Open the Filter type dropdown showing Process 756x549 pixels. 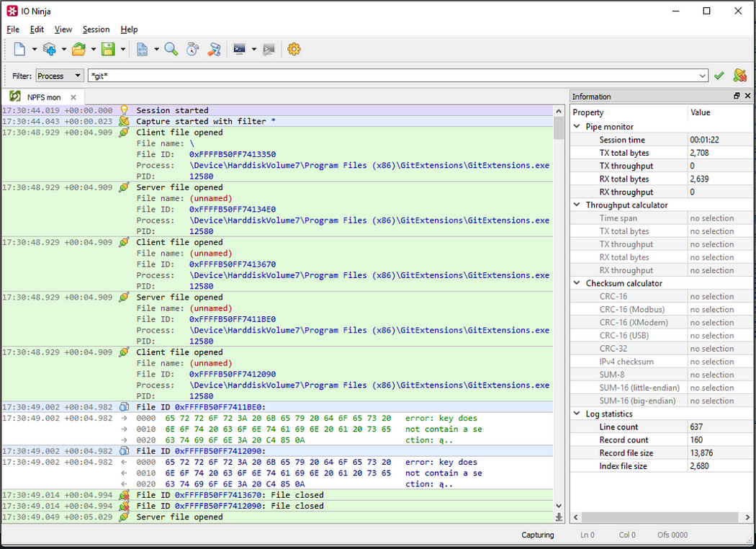click(60, 75)
